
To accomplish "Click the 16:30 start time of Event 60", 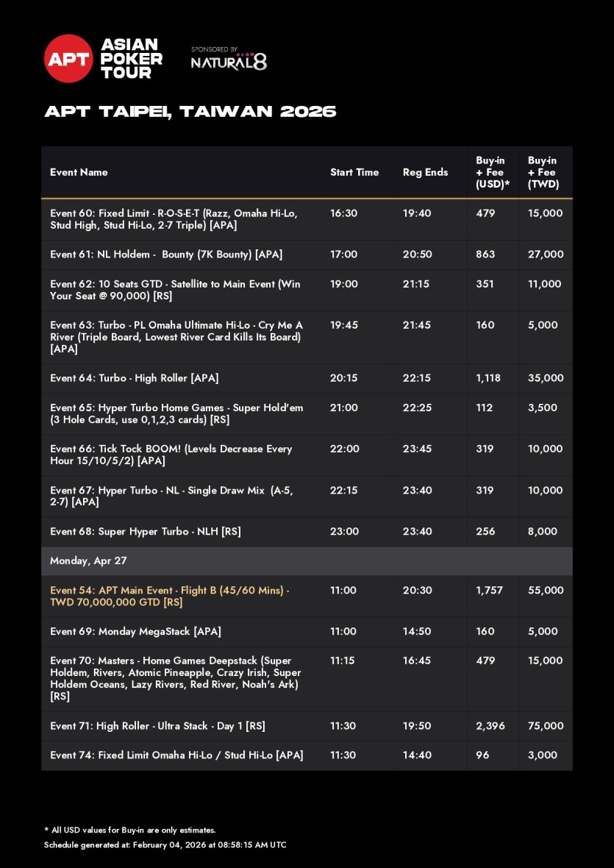I will (343, 213).
